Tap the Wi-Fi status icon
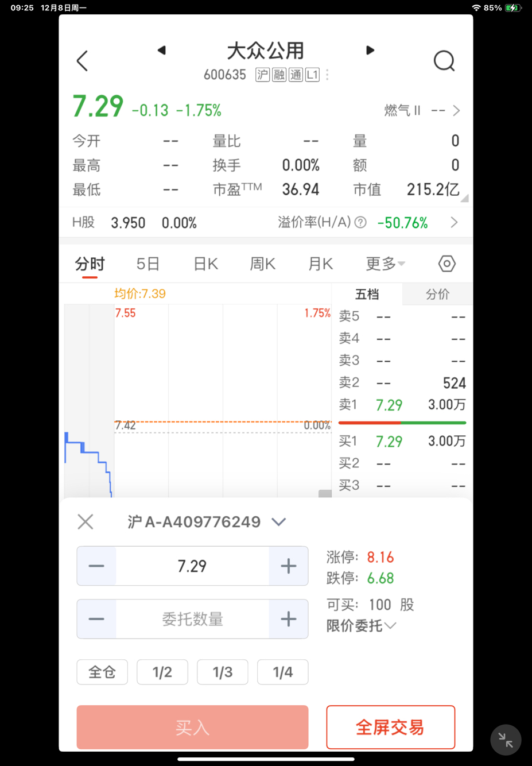 pyautogui.click(x=476, y=8)
